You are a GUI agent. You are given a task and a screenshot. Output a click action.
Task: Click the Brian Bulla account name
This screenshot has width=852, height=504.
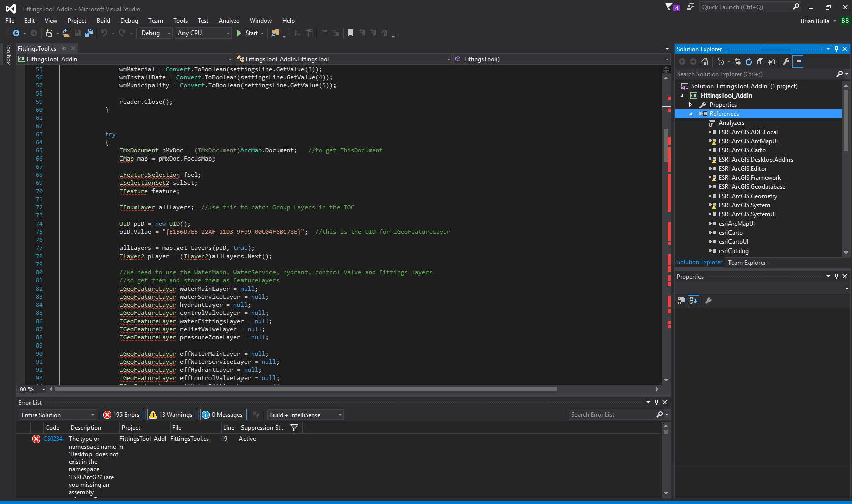[x=814, y=21]
